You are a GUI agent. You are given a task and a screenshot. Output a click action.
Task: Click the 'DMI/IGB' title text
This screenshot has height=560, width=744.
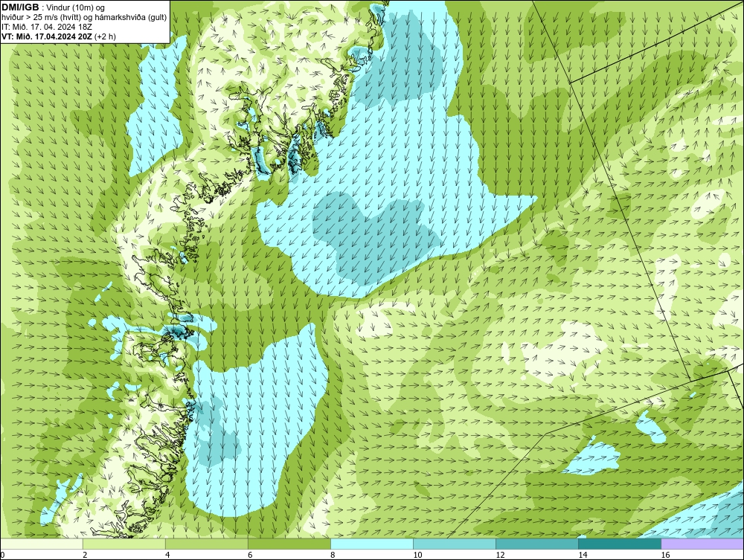20,7
